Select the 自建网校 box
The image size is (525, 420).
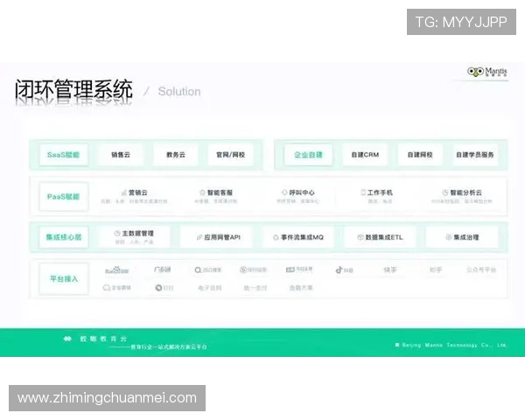(420, 155)
